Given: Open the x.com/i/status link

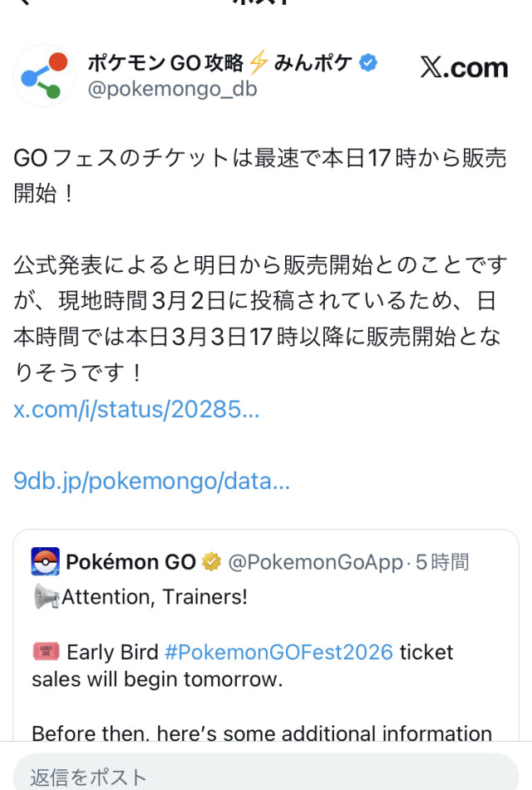Looking at the screenshot, I should (x=136, y=409).
